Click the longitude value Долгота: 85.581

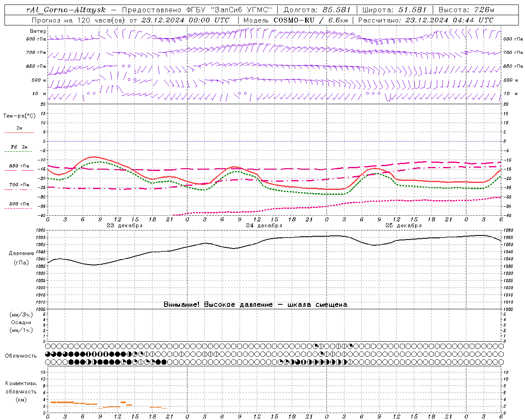tap(317, 10)
